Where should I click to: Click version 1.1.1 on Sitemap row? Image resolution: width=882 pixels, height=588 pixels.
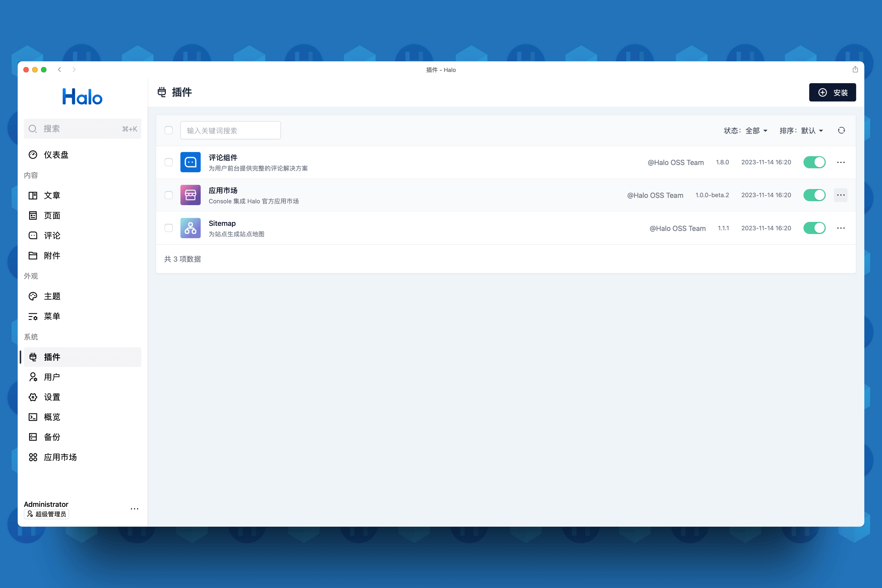click(723, 228)
